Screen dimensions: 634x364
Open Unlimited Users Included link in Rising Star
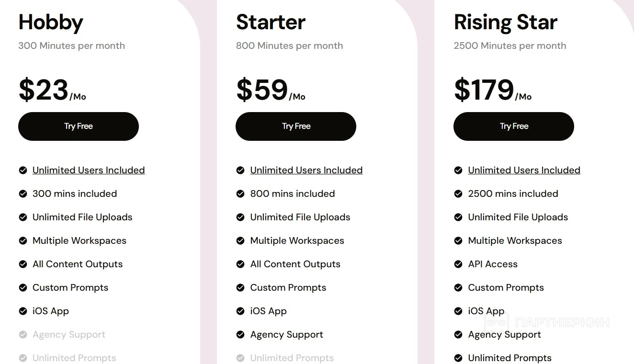point(524,170)
